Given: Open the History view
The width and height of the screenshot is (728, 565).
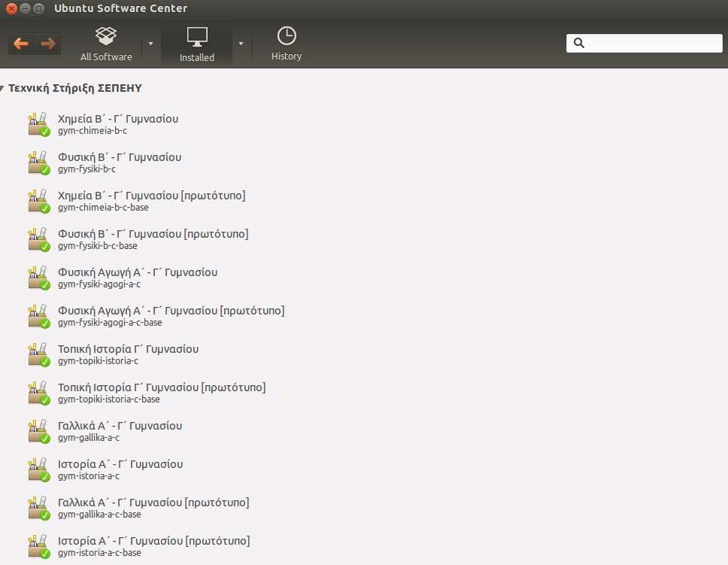Looking at the screenshot, I should pyautogui.click(x=287, y=44).
